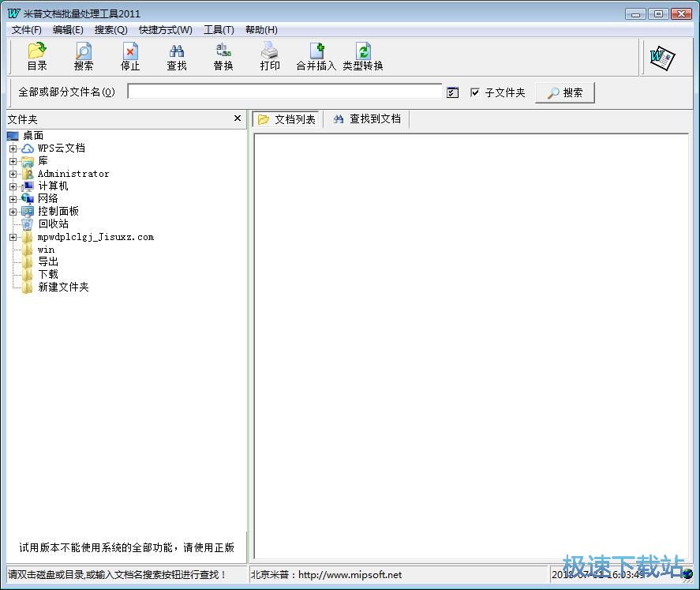Click the 目录 toolbar icon
Image resolution: width=700 pixels, height=590 pixels.
pyautogui.click(x=36, y=55)
